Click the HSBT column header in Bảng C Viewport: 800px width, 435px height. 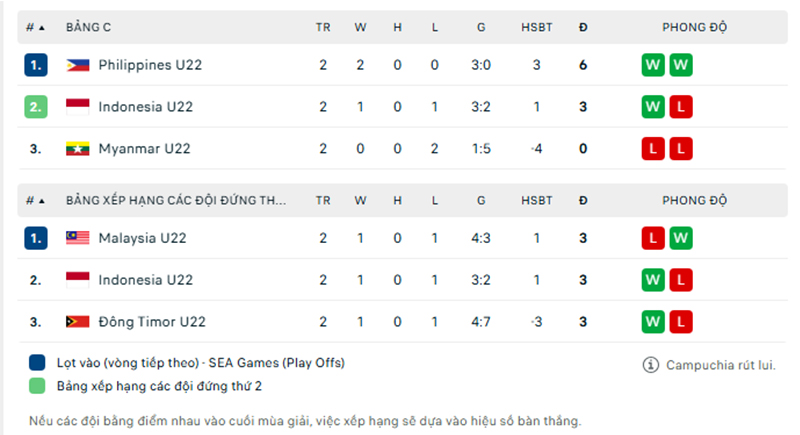pos(536,27)
